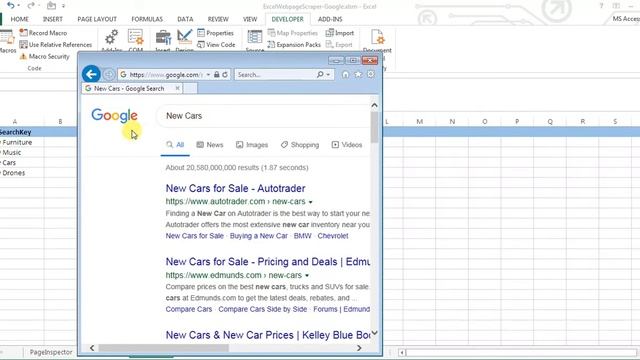Viewport: 640px width, 360px height.
Task: Click the browser vertical scrollbar thumb
Action: tap(374, 127)
